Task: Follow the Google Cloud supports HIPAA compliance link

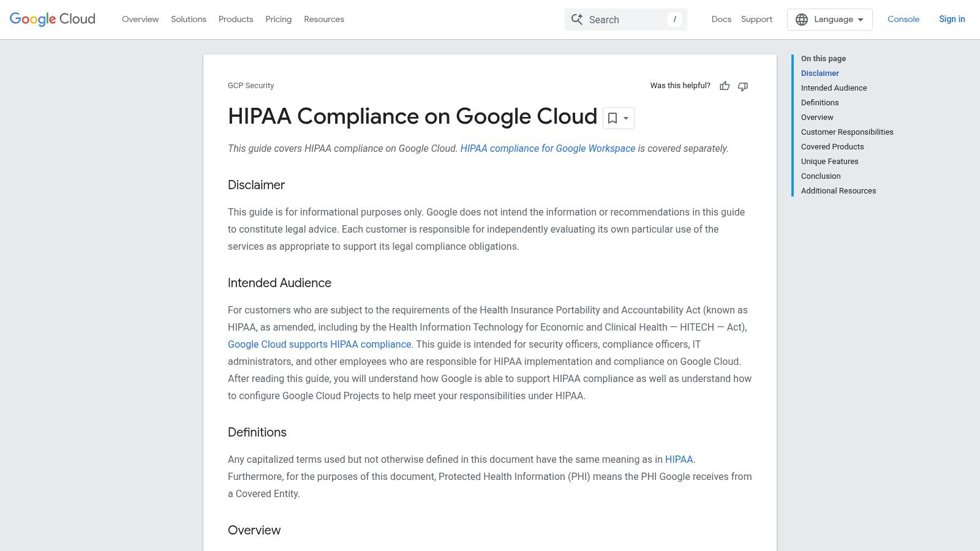Action: pos(319,344)
